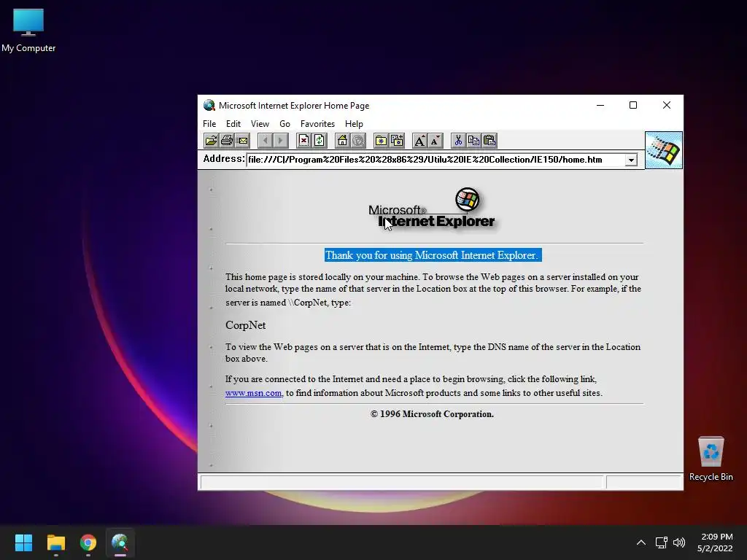Launch Google Chrome from the taskbar

tap(88, 542)
